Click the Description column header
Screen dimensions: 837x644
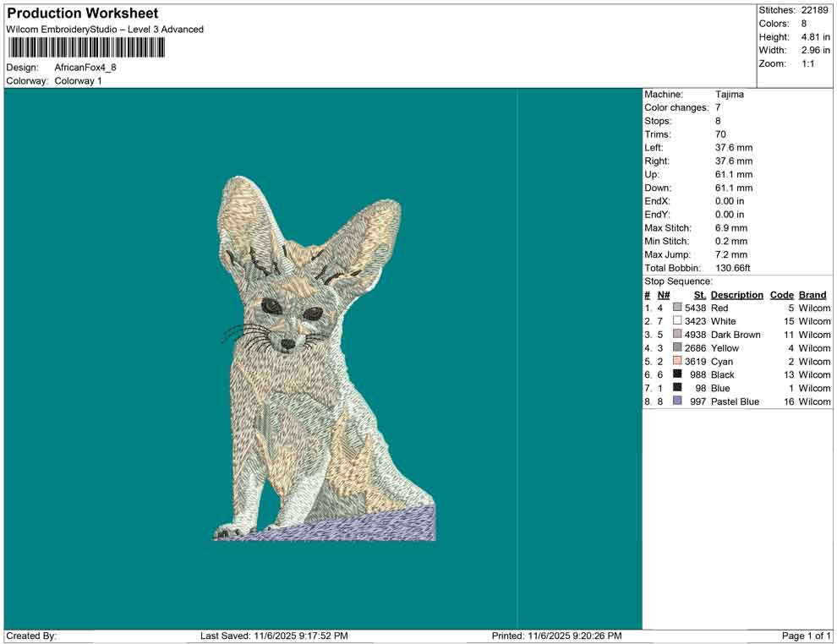click(x=736, y=295)
